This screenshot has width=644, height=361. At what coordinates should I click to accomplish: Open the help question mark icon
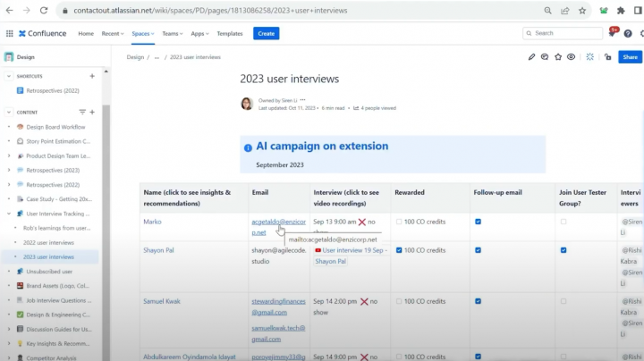[630, 33]
